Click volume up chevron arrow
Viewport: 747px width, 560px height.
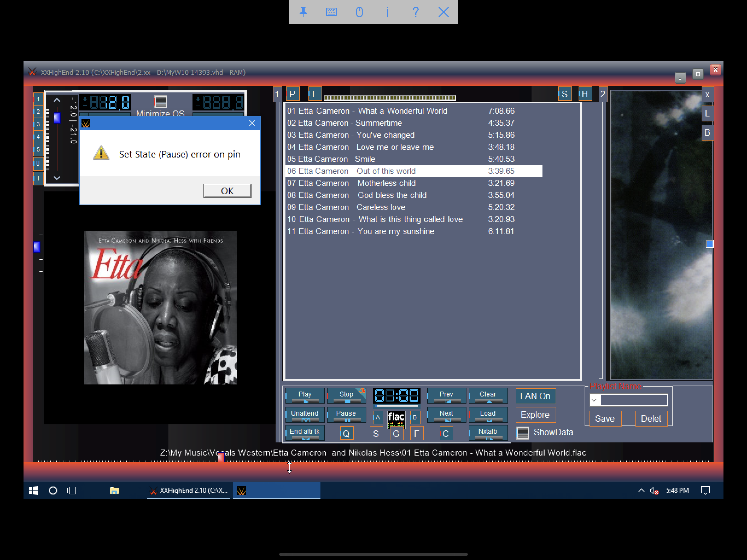point(57,100)
